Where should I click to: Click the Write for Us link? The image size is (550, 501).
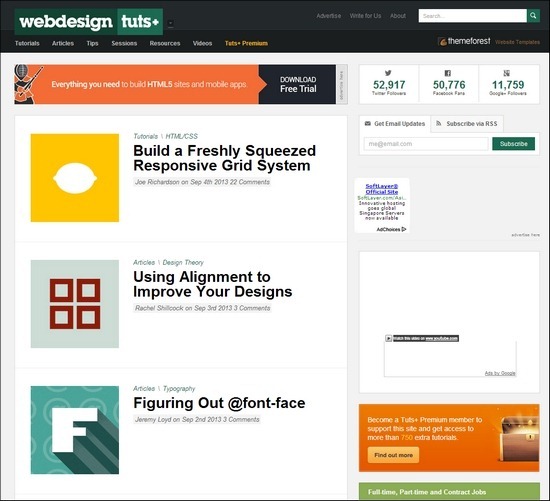pyautogui.click(x=365, y=16)
